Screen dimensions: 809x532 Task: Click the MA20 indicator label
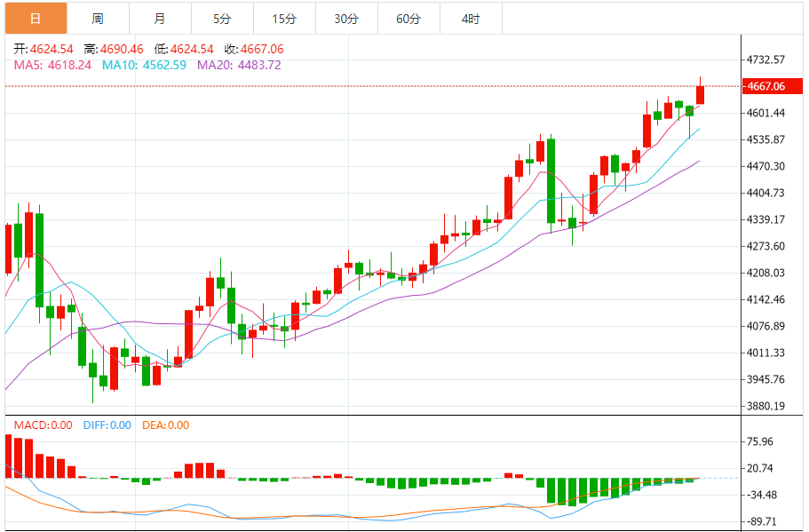tap(239, 65)
